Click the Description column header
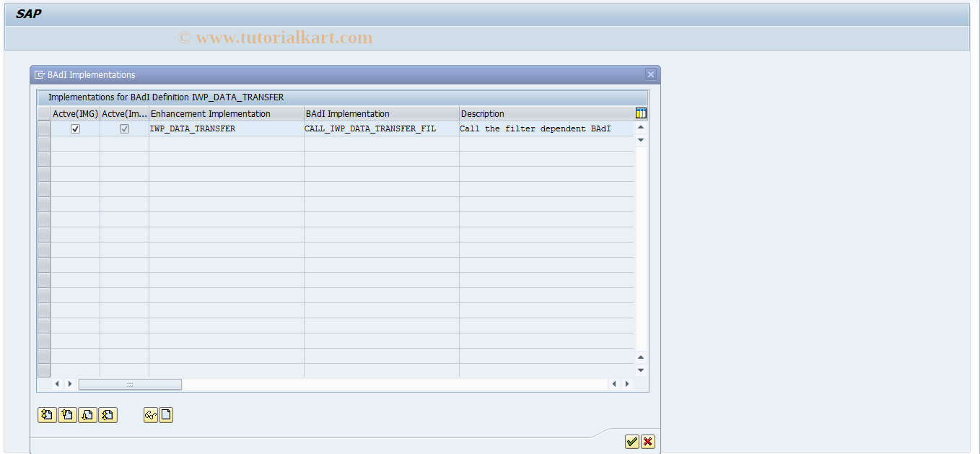Image resolution: width=980 pixels, height=454 pixels. pyautogui.click(x=546, y=113)
